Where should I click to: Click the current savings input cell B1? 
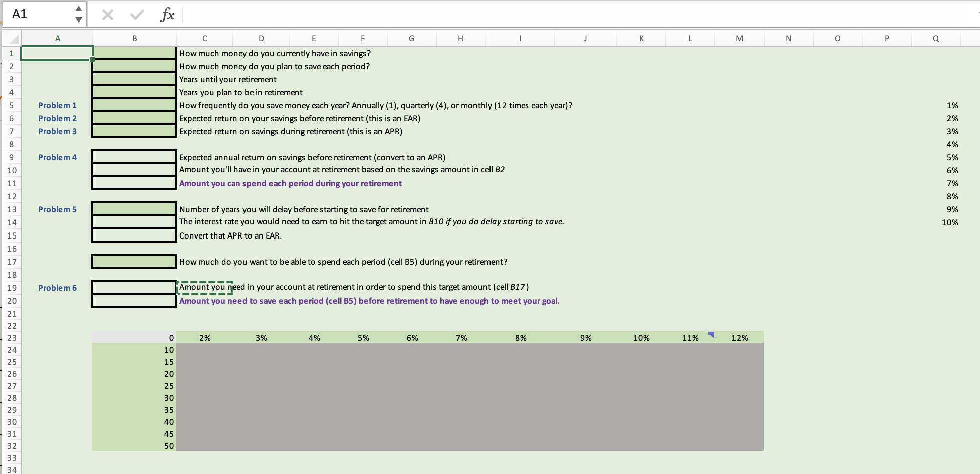[134, 53]
